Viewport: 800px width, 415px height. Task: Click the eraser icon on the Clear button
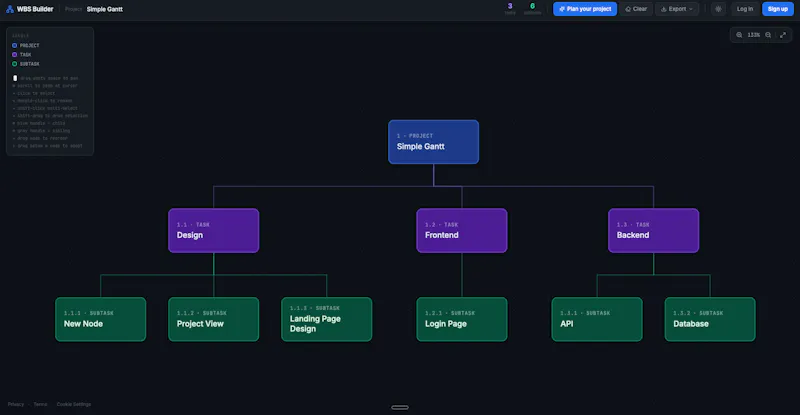(628, 9)
